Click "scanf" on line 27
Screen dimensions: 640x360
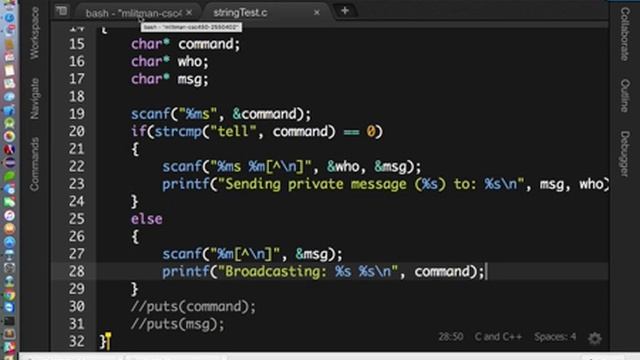[x=182, y=254]
